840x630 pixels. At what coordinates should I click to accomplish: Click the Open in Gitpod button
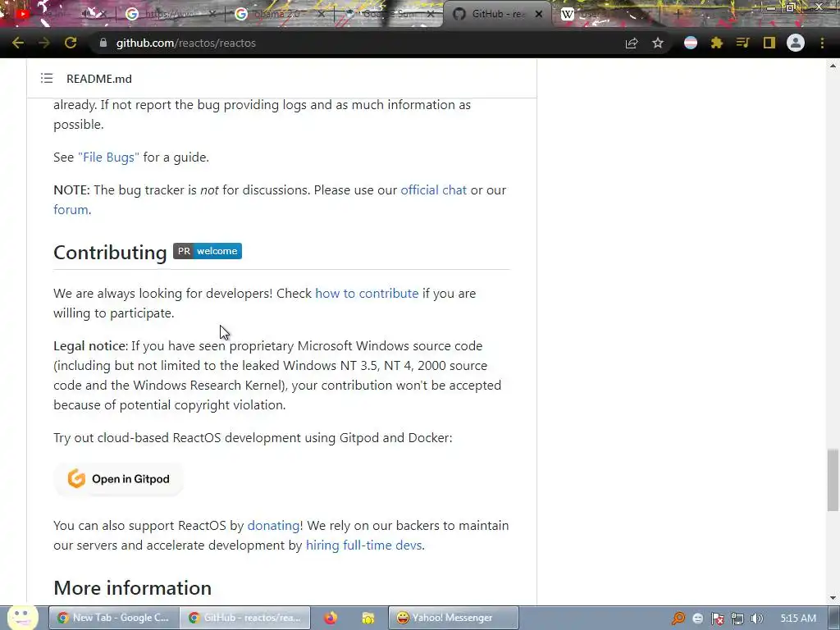(x=118, y=479)
